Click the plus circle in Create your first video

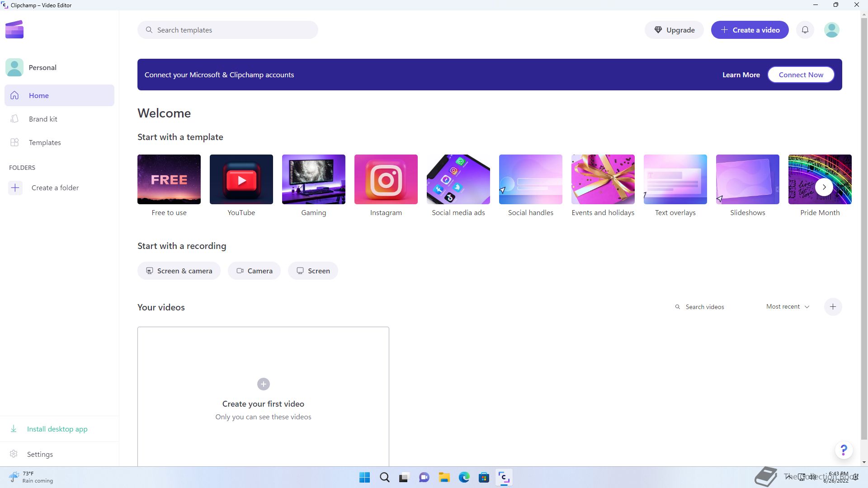[264, 384]
